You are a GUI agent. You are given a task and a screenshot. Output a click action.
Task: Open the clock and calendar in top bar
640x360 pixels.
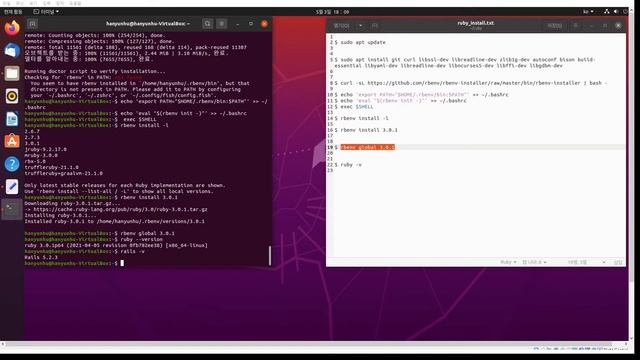tap(332, 12)
